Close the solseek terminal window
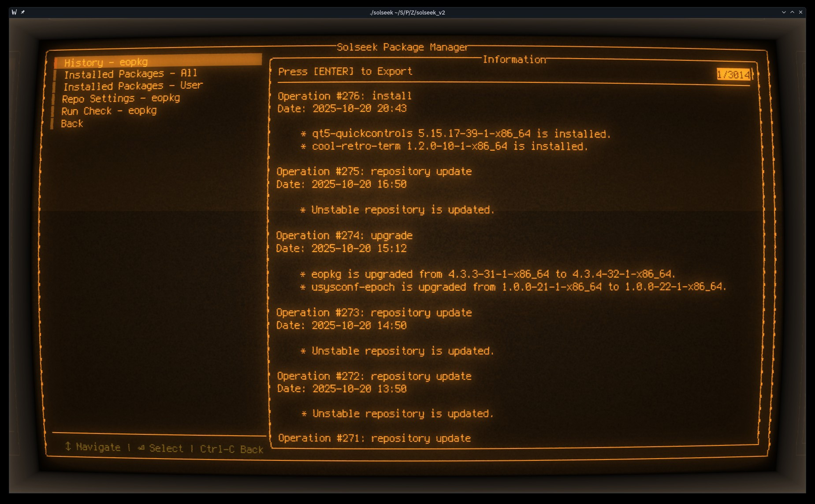Image resolution: width=815 pixels, height=504 pixels. (800, 12)
